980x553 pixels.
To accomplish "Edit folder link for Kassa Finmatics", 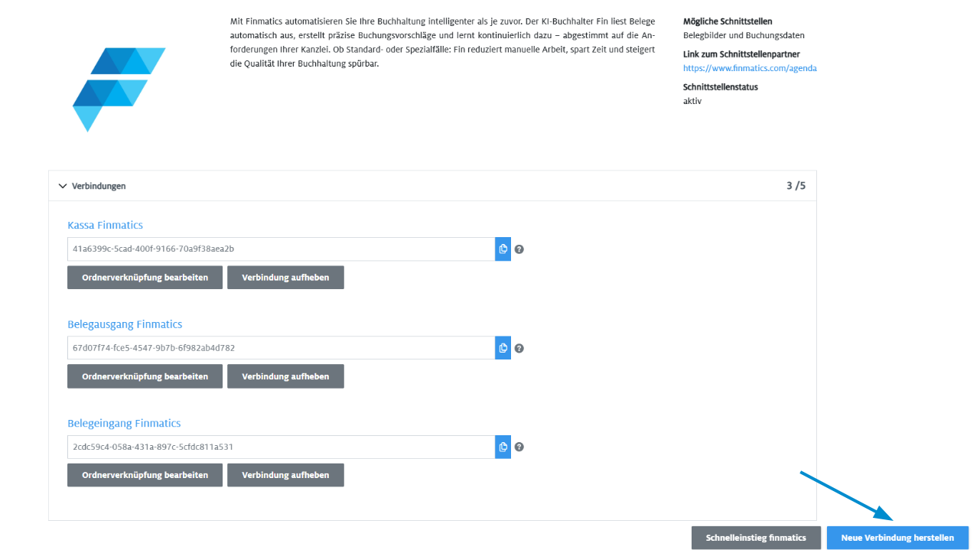I will pyautogui.click(x=145, y=278).
